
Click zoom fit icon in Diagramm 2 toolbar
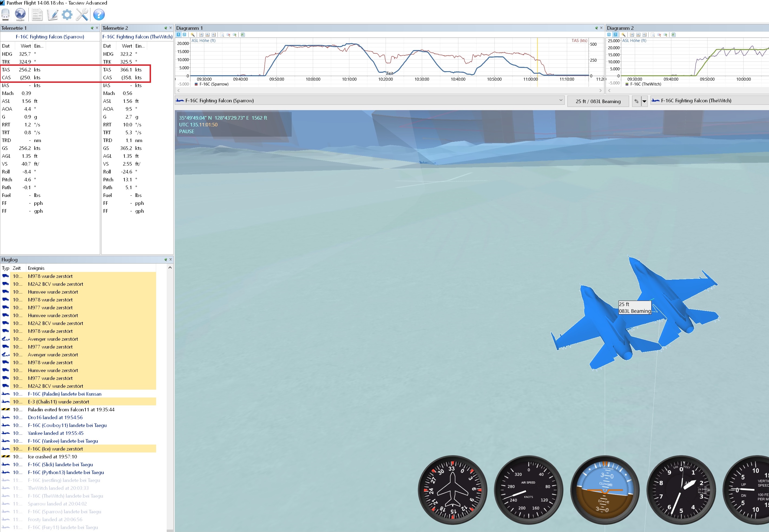click(x=653, y=35)
